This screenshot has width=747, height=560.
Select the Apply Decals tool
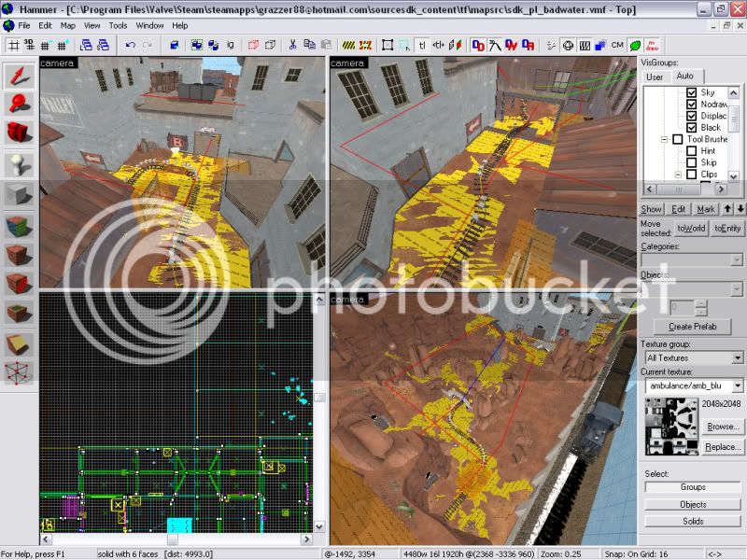click(x=19, y=285)
